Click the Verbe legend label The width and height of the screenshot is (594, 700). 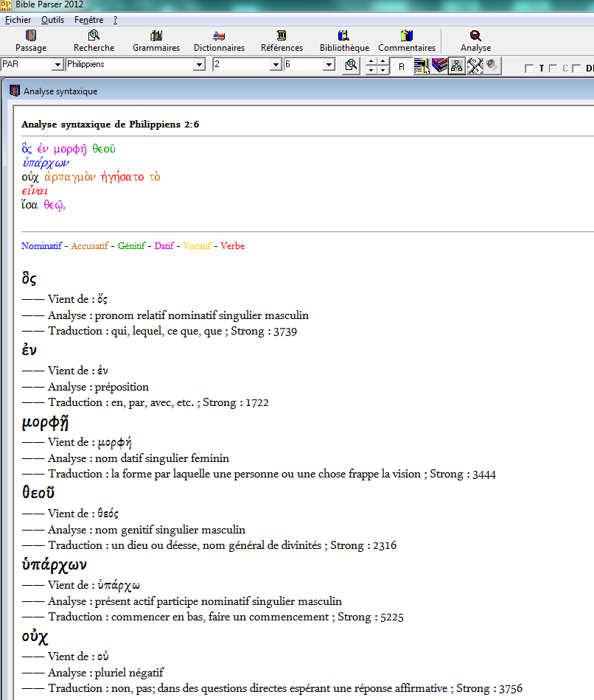[x=232, y=245]
